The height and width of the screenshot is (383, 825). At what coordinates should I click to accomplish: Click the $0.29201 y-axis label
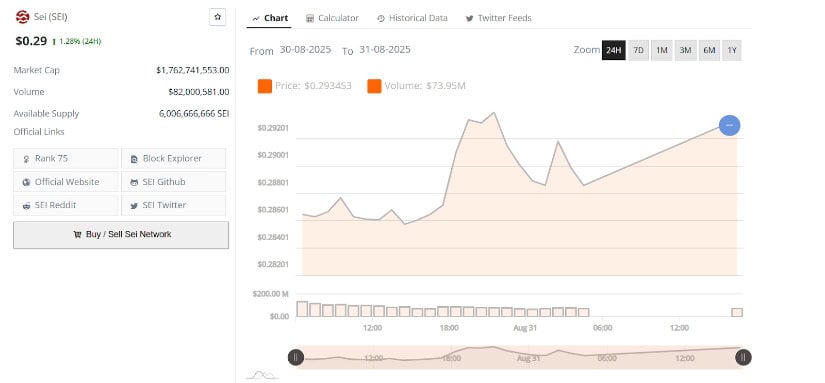click(x=273, y=128)
